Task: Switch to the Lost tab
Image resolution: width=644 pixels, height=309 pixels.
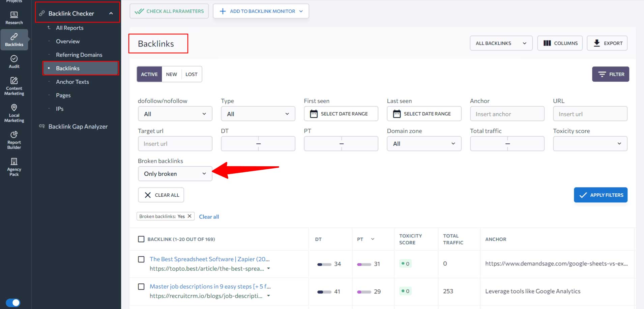Action: point(191,74)
